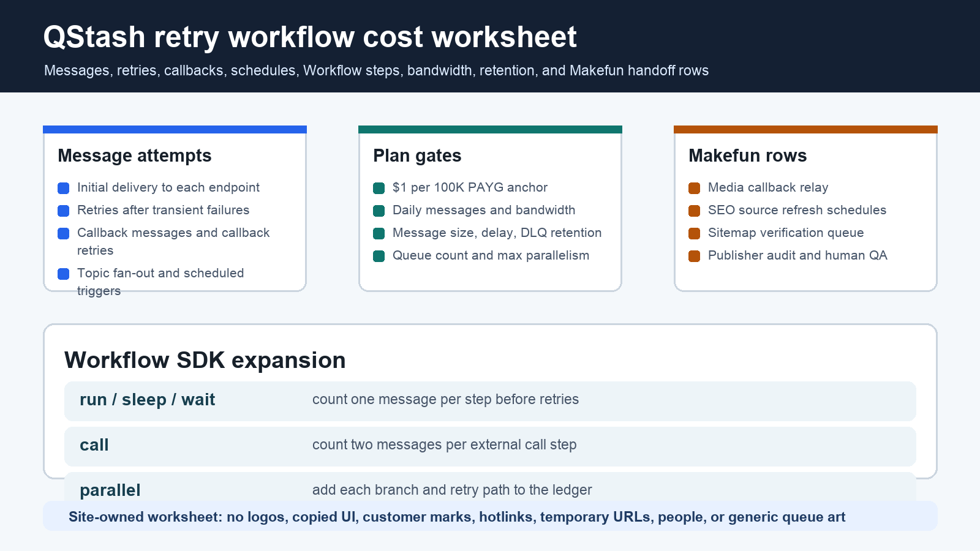The height and width of the screenshot is (551, 980).
Task: Click the Workflow SDK expansion heading
Action: pos(205,360)
